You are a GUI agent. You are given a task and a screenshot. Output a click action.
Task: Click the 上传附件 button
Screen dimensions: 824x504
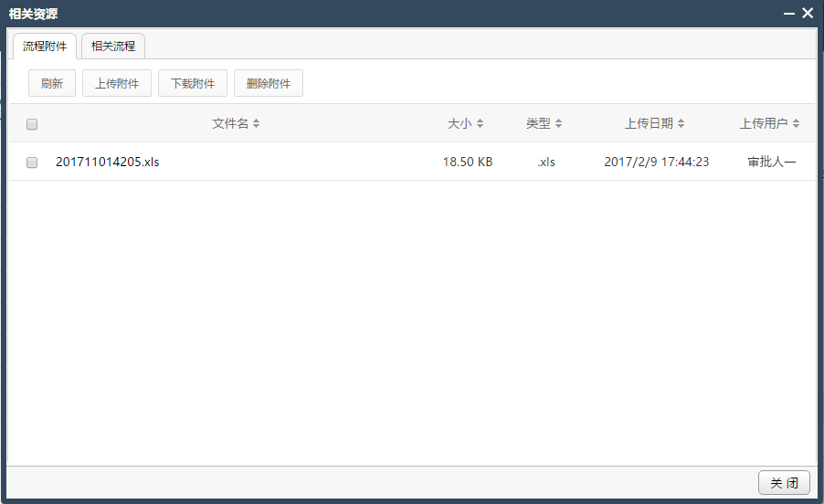pos(117,83)
